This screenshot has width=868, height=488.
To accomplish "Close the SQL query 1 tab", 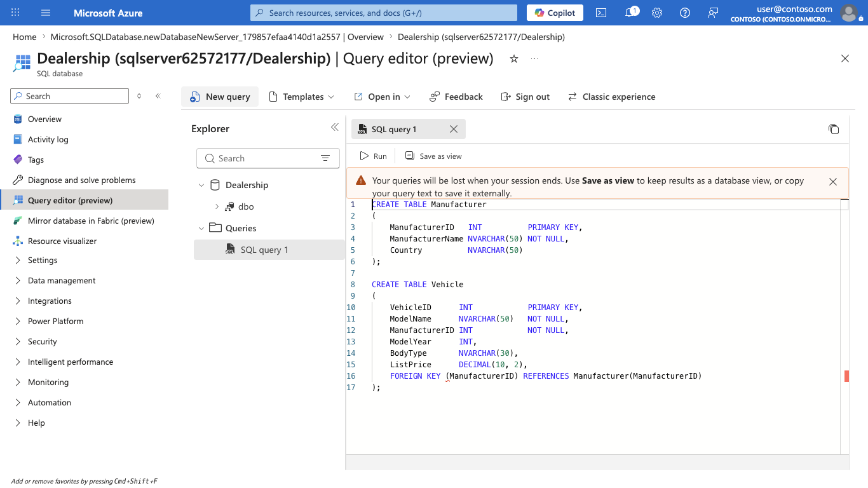I will coord(454,129).
